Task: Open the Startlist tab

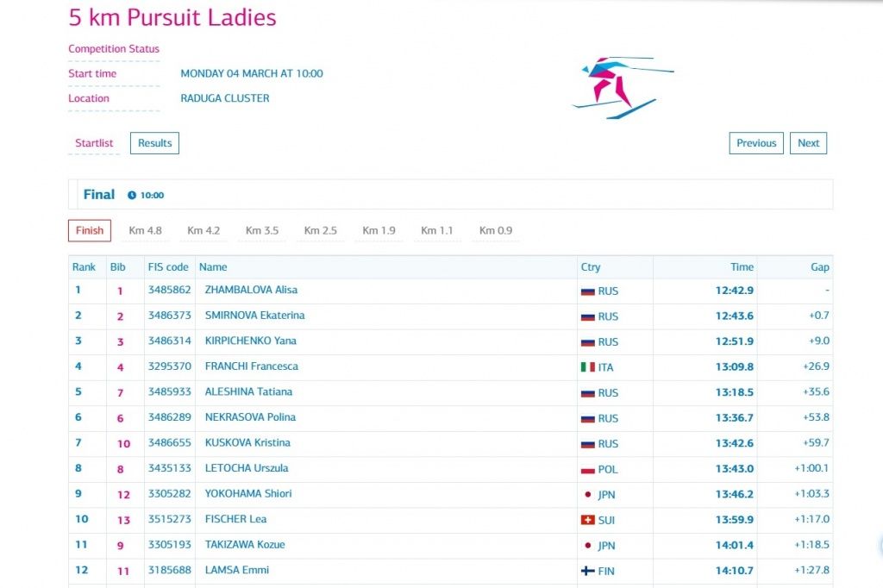Action: [94, 143]
